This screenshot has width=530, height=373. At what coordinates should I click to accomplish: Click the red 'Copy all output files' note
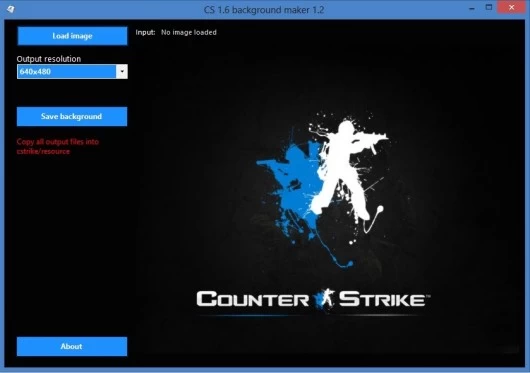(x=57, y=147)
